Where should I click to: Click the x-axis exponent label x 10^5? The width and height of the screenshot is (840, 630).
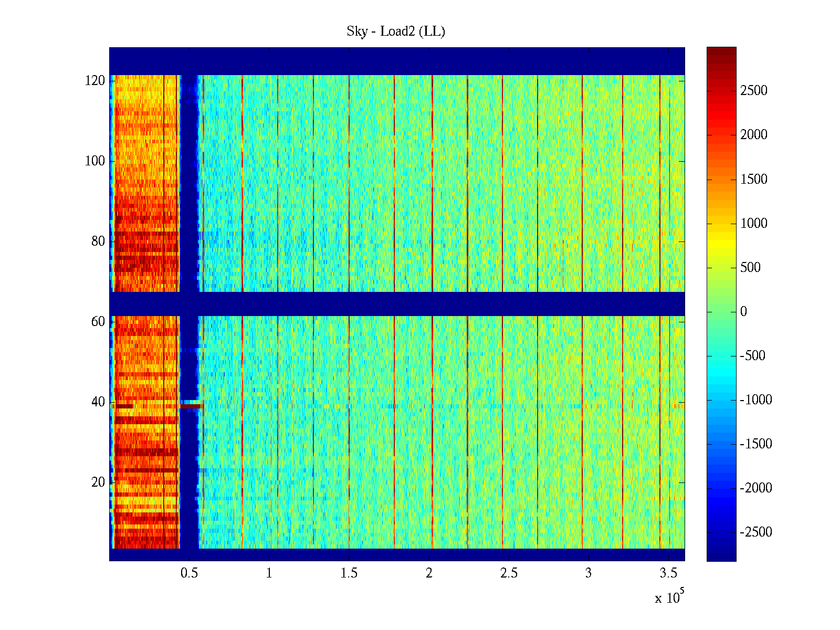(x=669, y=597)
